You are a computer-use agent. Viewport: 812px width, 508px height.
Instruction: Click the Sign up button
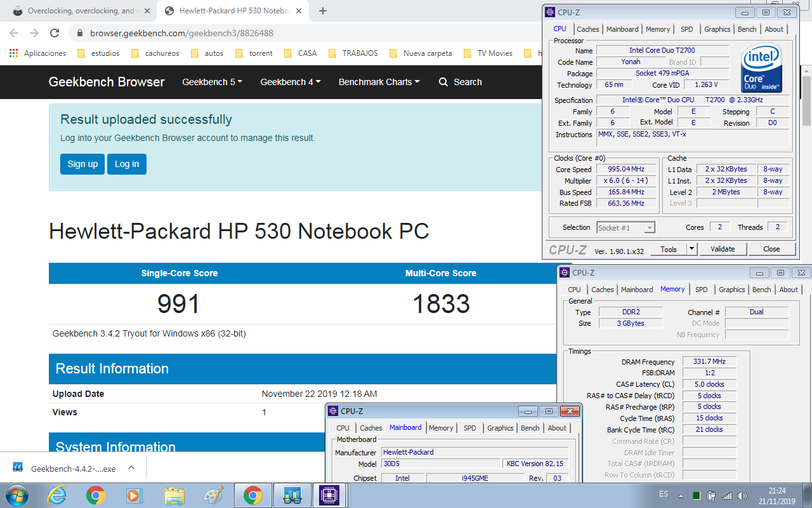pos(82,164)
